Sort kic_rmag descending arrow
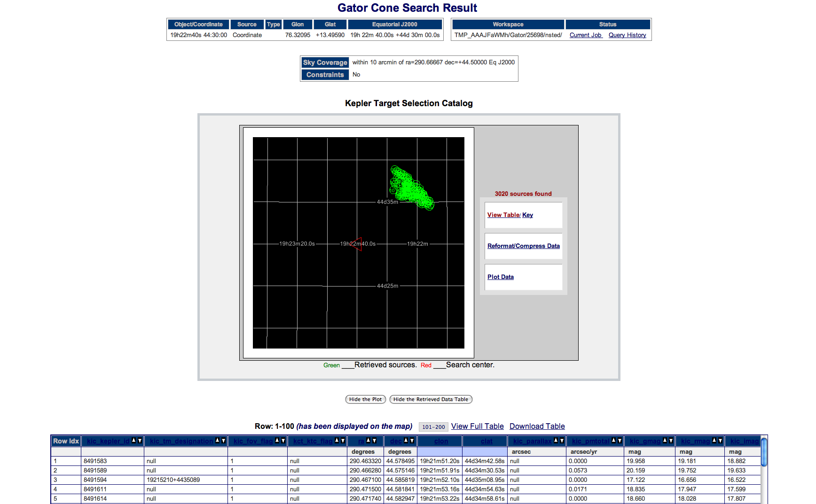The image size is (816, 504). pyautogui.click(x=720, y=441)
